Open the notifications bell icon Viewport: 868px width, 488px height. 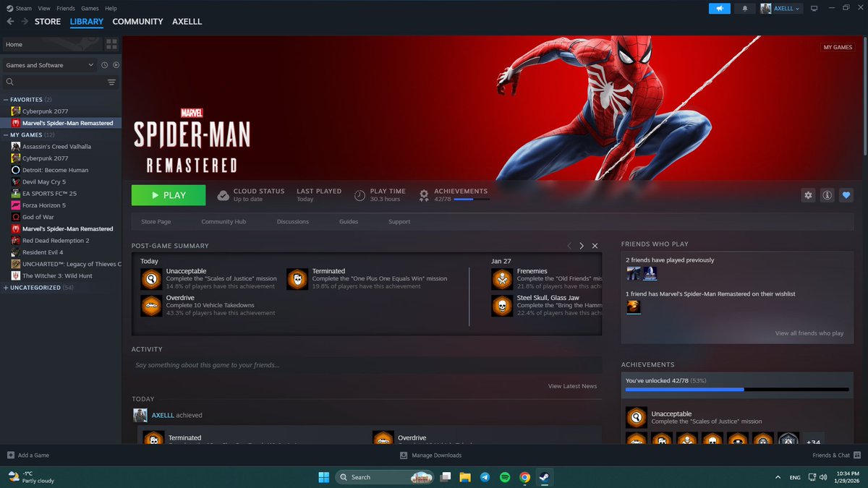coord(745,8)
